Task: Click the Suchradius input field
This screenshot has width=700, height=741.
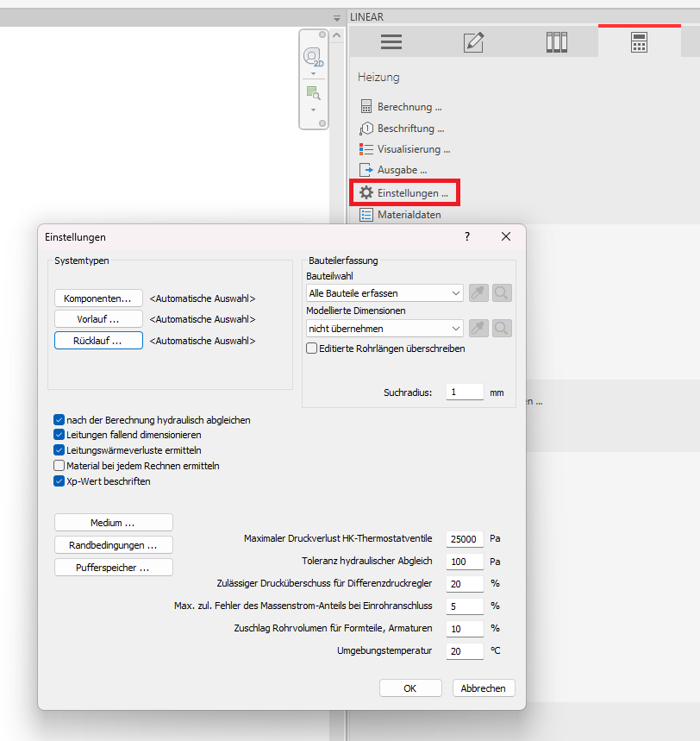Action: click(465, 392)
